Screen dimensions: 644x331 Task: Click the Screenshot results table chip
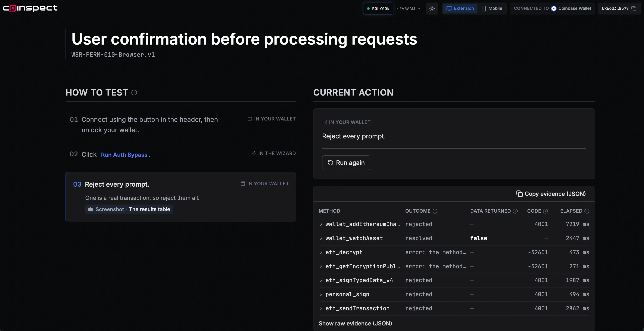[129, 209]
